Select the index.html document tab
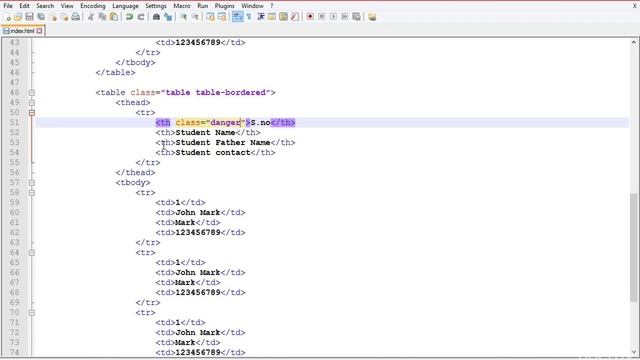This screenshot has width=640, height=360. (22, 31)
